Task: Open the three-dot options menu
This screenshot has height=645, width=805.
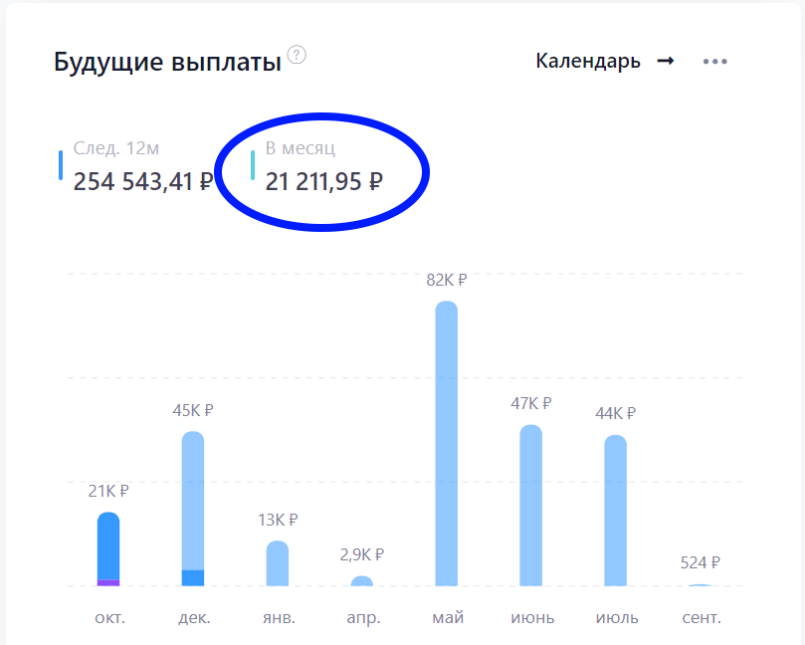Action: [715, 61]
